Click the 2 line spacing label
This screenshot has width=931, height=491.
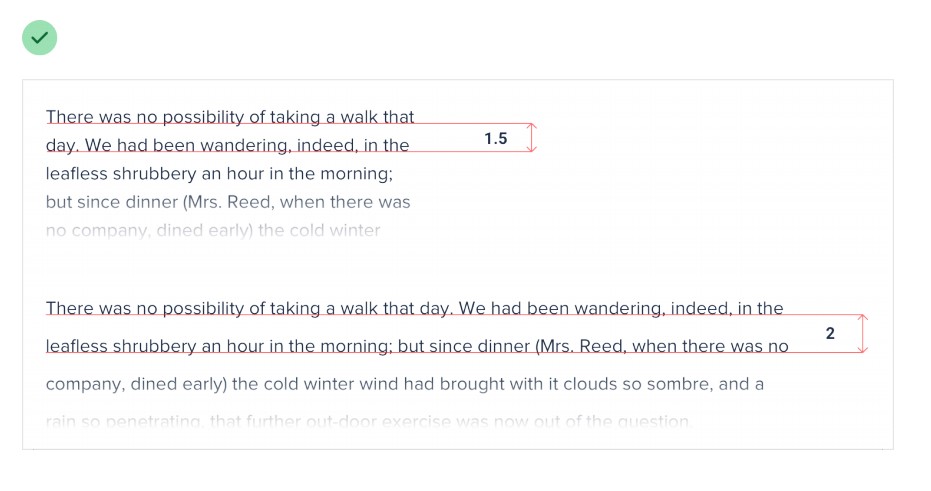[830, 334]
